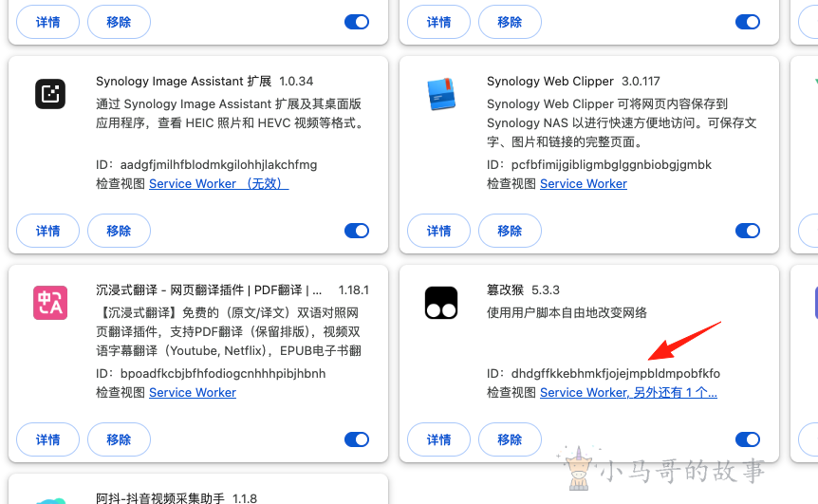
Task: Click 移除 for Synology Image Assistant
Action: 119,231
